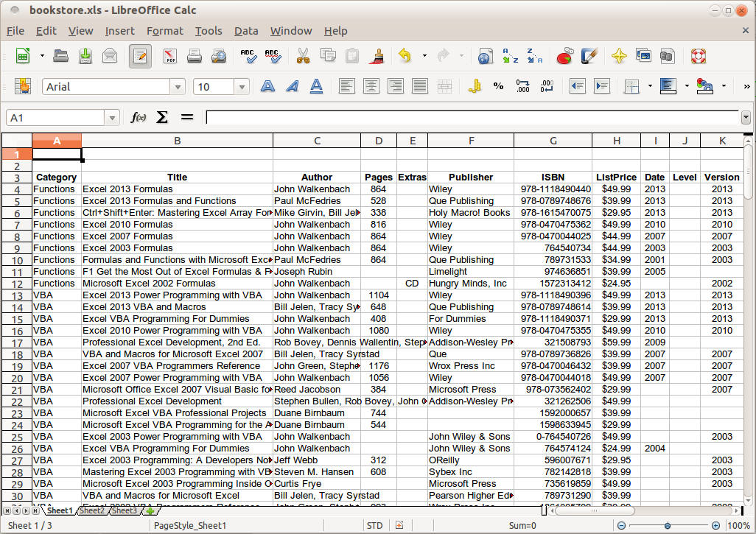Launch LibreOffice Help with the lifebuoy icon

tap(698, 56)
